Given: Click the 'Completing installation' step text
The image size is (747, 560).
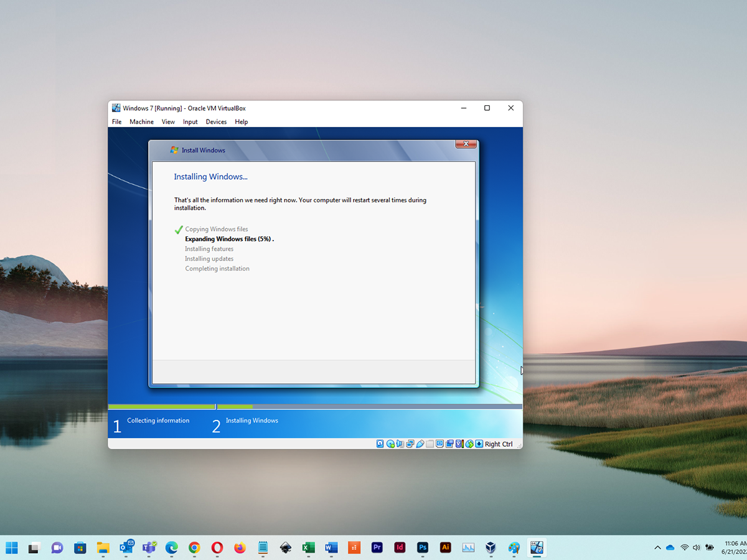Looking at the screenshot, I should pyautogui.click(x=217, y=269).
